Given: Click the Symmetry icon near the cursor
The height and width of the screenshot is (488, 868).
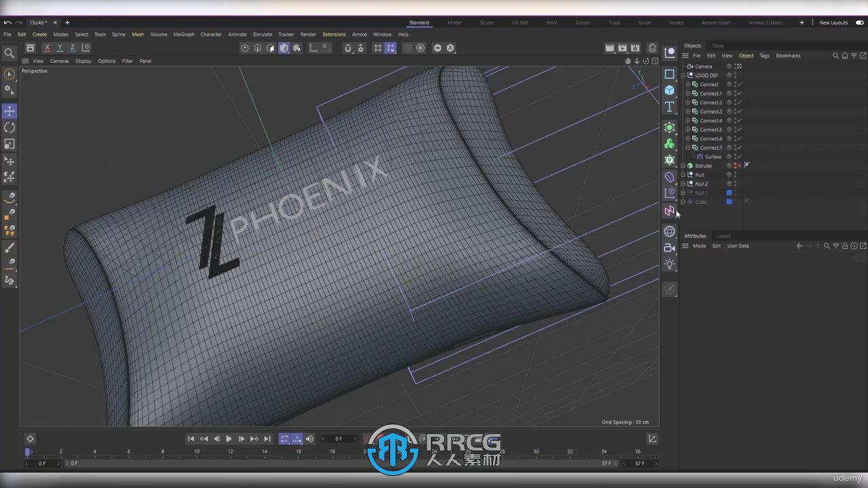Looking at the screenshot, I should (x=669, y=211).
